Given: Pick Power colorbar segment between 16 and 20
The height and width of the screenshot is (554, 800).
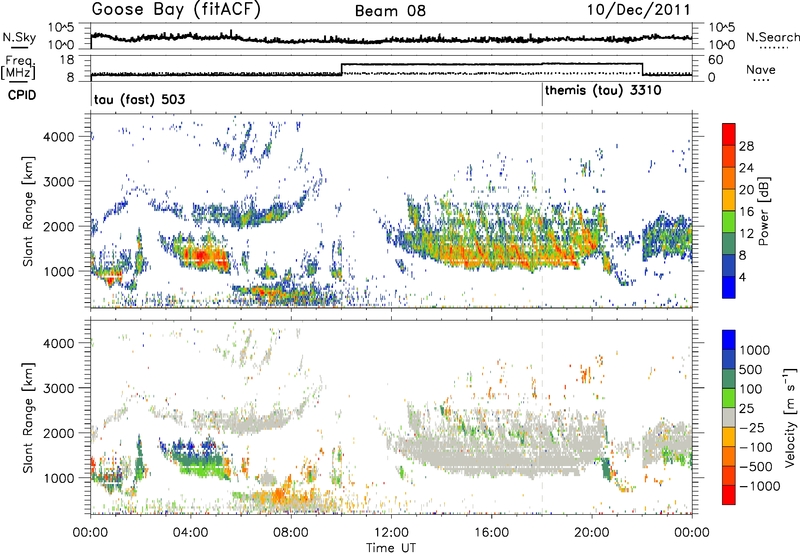Looking at the screenshot, I should coord(729,200).
